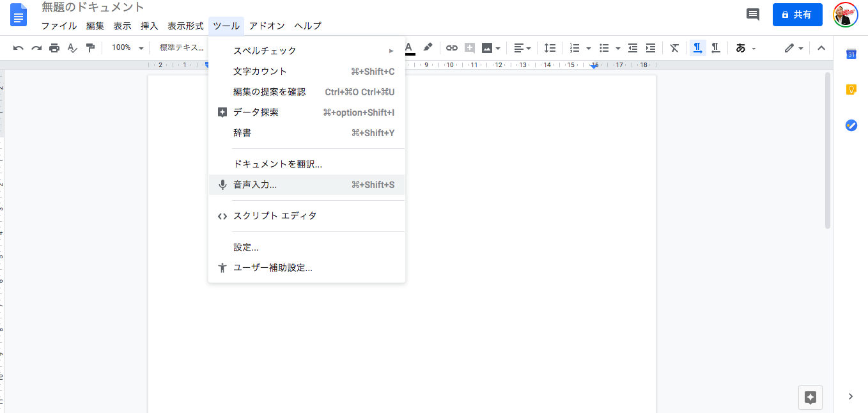Toggle left-to-right paragraph direction

(x=697, y=48)
